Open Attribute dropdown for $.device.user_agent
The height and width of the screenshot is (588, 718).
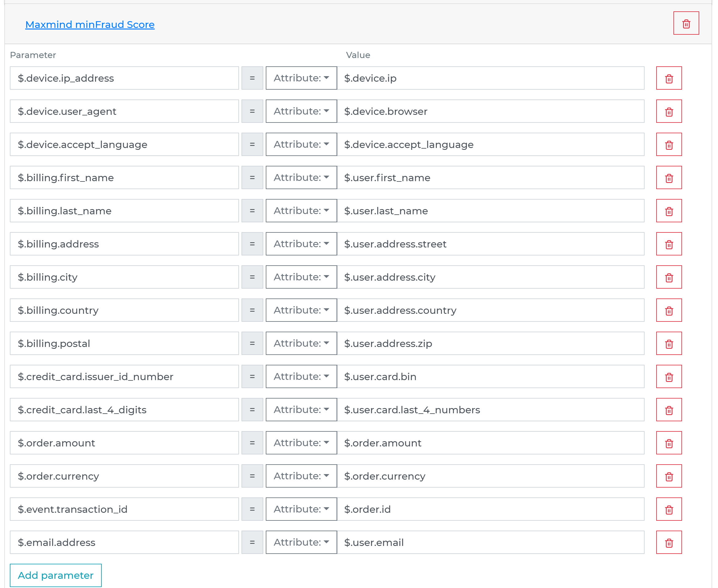(x=301, y=111)
